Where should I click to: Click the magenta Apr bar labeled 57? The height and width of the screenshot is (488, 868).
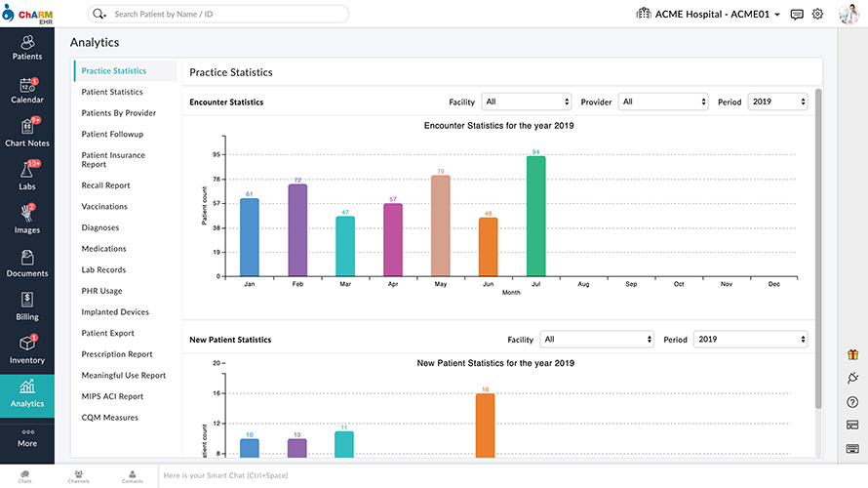click(x=393, y=239)
